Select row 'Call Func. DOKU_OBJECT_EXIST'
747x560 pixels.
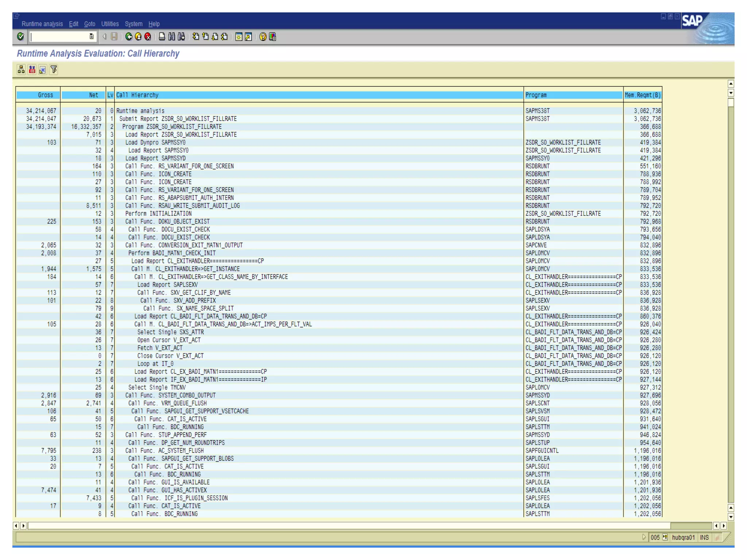[x=339, y=222]
